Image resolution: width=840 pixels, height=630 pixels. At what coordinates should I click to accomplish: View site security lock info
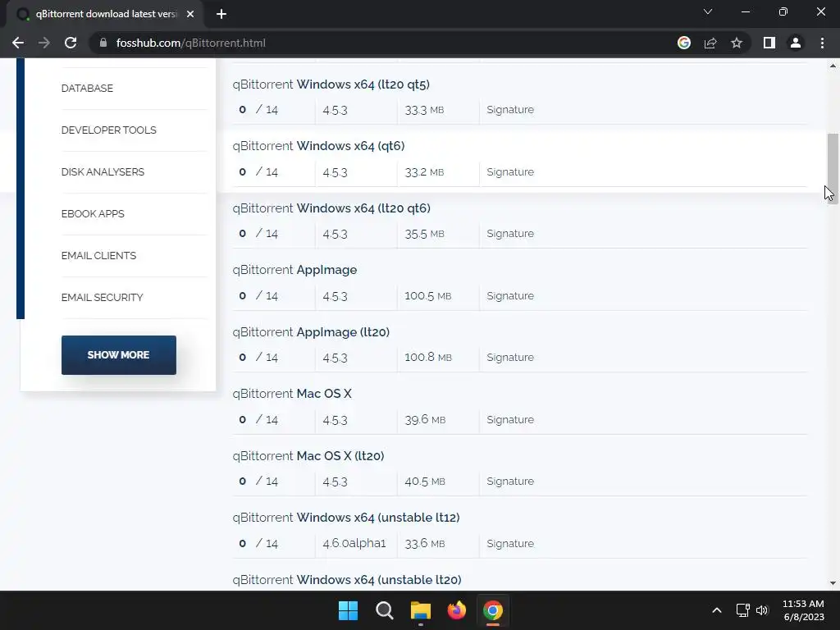(x=103, y=43)
